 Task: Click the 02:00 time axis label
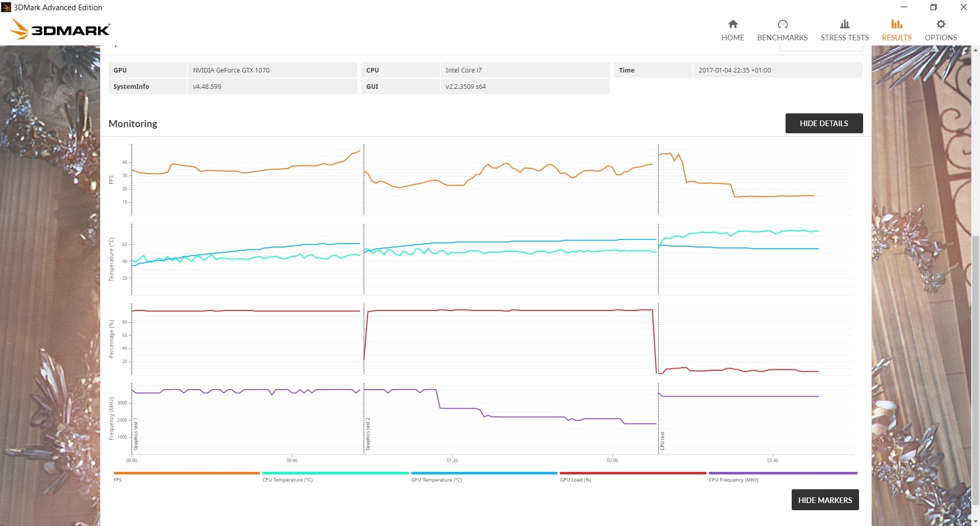[x=612, y=461]
